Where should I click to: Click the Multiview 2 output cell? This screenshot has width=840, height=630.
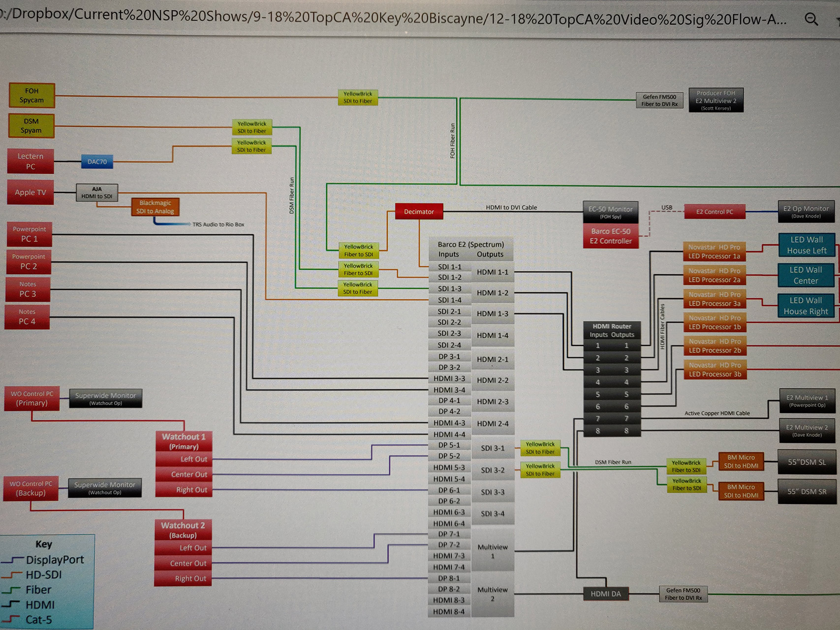coord(493,594)
